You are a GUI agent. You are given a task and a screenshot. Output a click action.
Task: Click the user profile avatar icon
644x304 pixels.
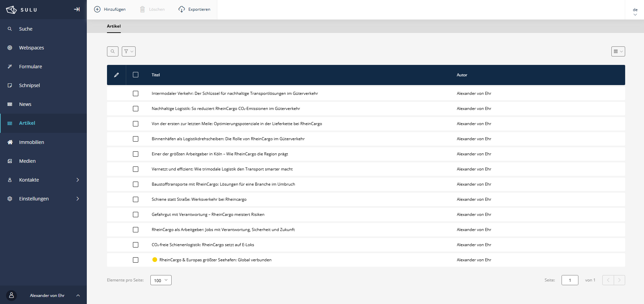tap(11, 295)
